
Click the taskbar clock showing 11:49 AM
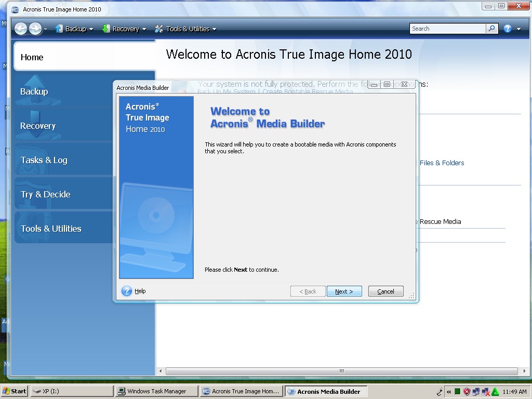(x=514, y=392)
